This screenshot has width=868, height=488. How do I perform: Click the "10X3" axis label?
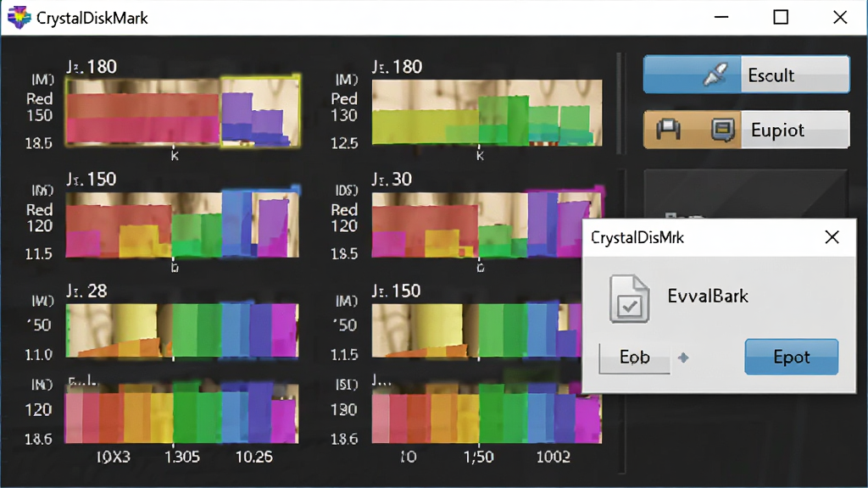[114, 457]
